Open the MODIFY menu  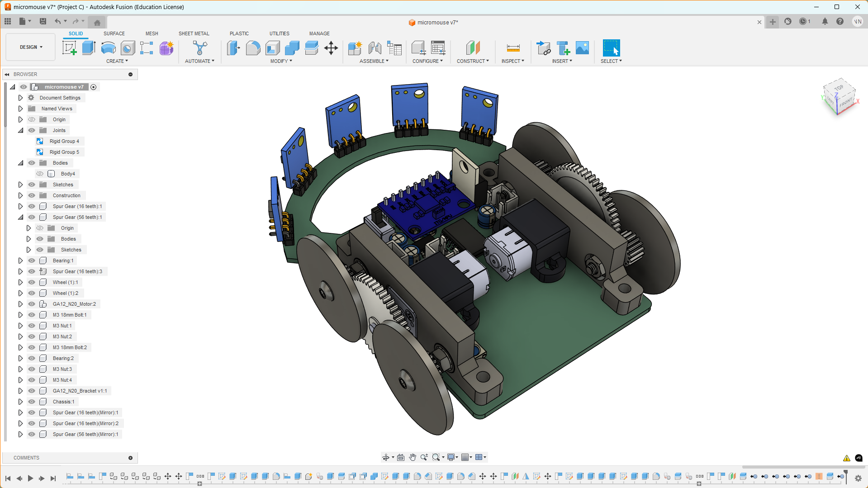[281, 61]
